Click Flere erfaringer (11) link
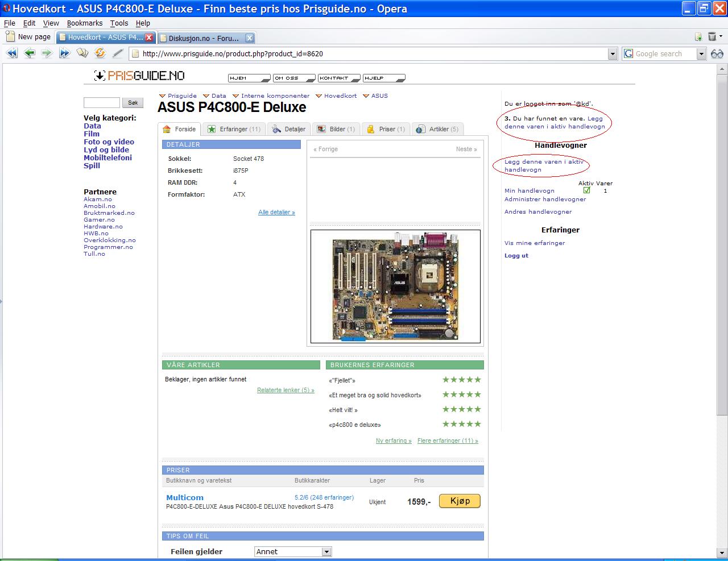The height and width of the screenshot is (561, 728). coord(448,441)
